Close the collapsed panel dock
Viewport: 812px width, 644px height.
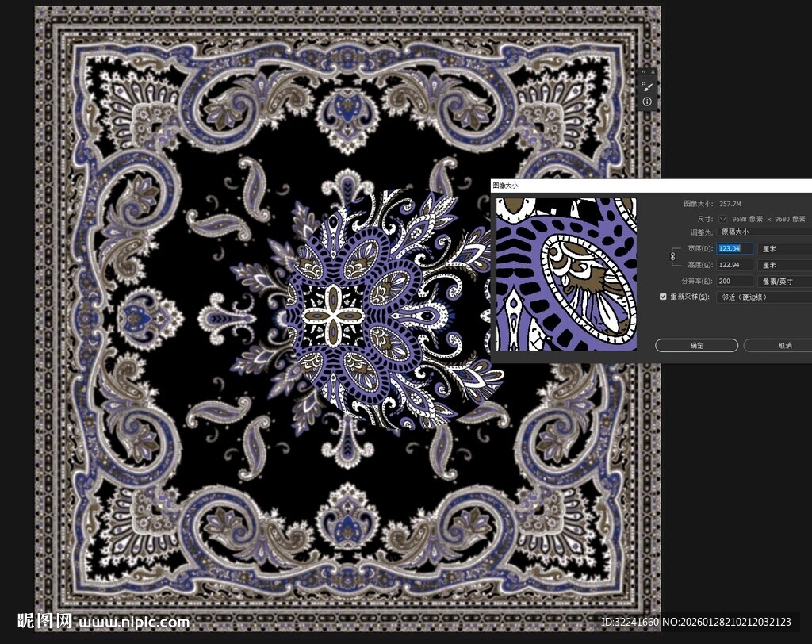coord(653,71)
